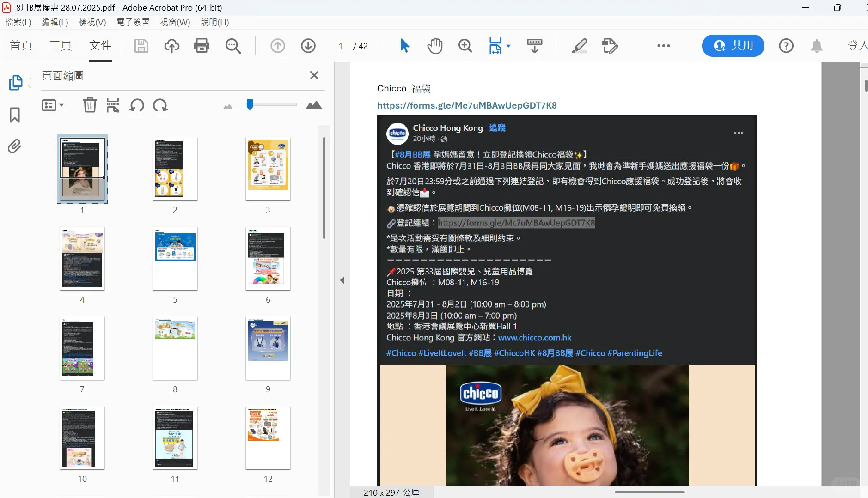Toggle the Selection arrow tool
This screenshot has height=498, width=868.
[x=403, y=46]
